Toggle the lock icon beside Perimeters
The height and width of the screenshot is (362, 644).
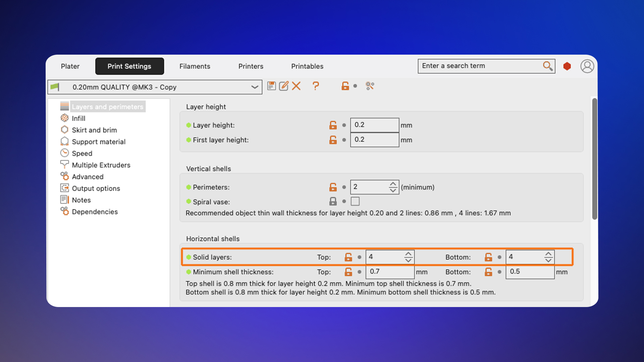pyautogui.click(x=333, y=187)
